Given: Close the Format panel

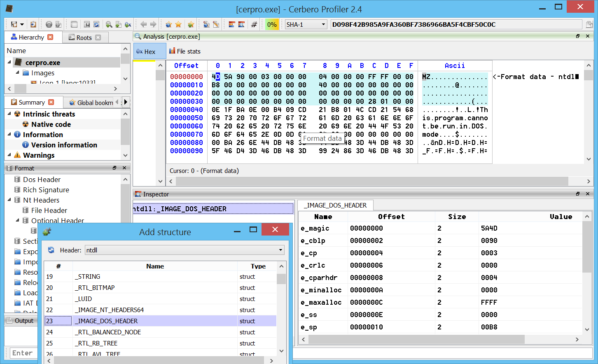Looking at the screenshot, I should point(124,168).
